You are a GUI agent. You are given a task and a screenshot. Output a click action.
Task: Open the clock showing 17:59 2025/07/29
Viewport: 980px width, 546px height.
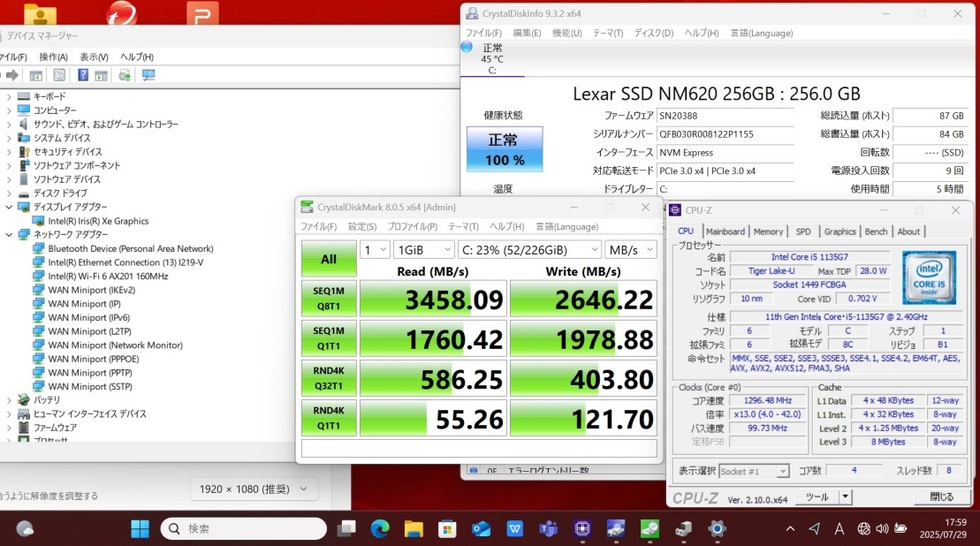[943, 528]
